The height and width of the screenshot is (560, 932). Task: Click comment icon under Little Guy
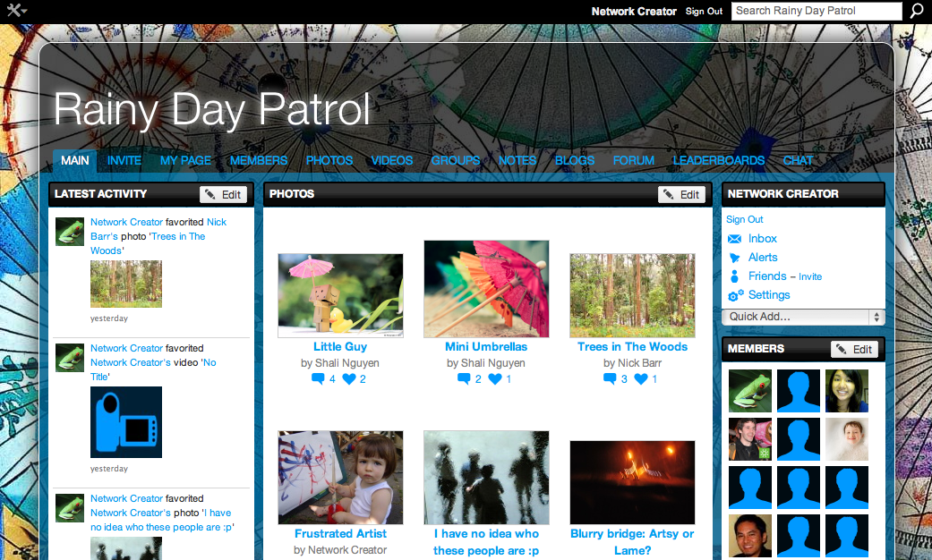pyautogui.click(x=318, y=379)
